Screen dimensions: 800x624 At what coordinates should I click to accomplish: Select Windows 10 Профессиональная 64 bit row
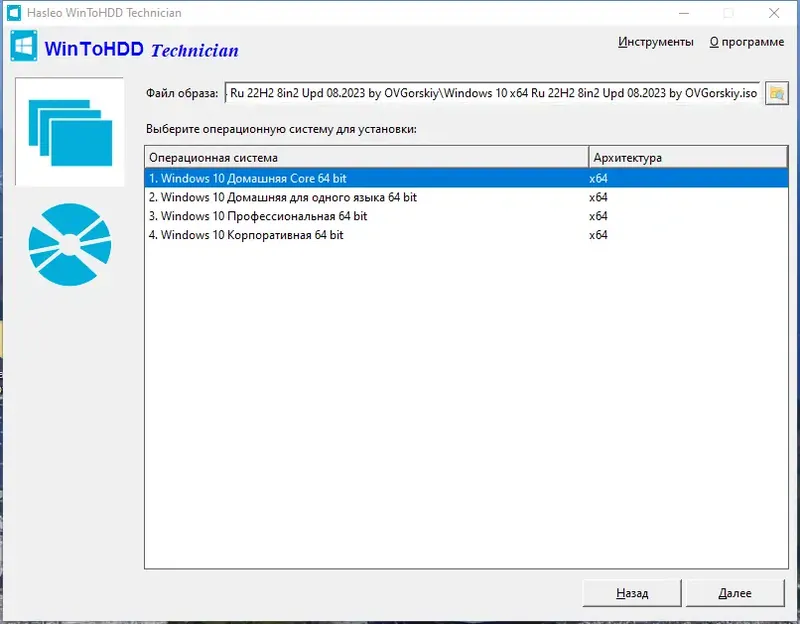[x=466, y=216]
